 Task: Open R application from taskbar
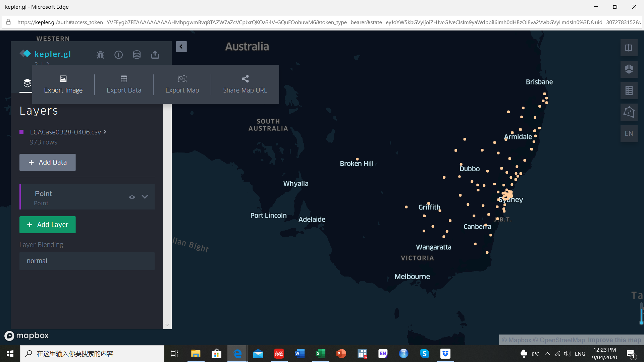tap(404, 354)
